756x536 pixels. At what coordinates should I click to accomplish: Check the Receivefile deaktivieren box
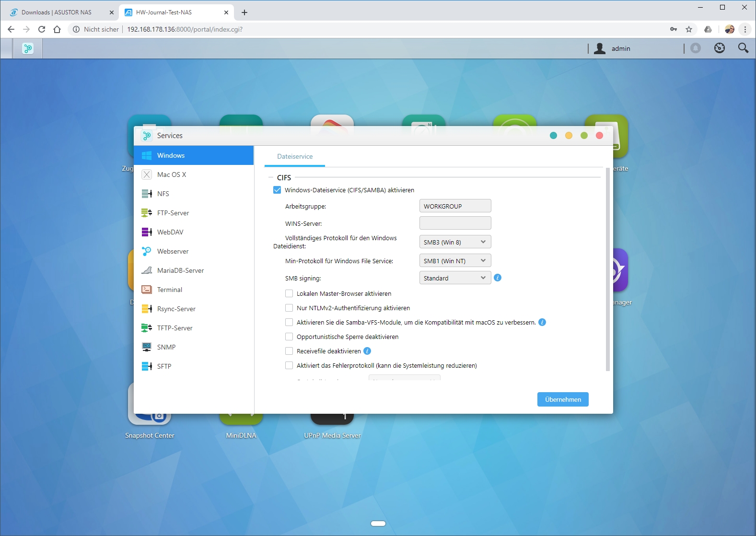click(289, 351)
